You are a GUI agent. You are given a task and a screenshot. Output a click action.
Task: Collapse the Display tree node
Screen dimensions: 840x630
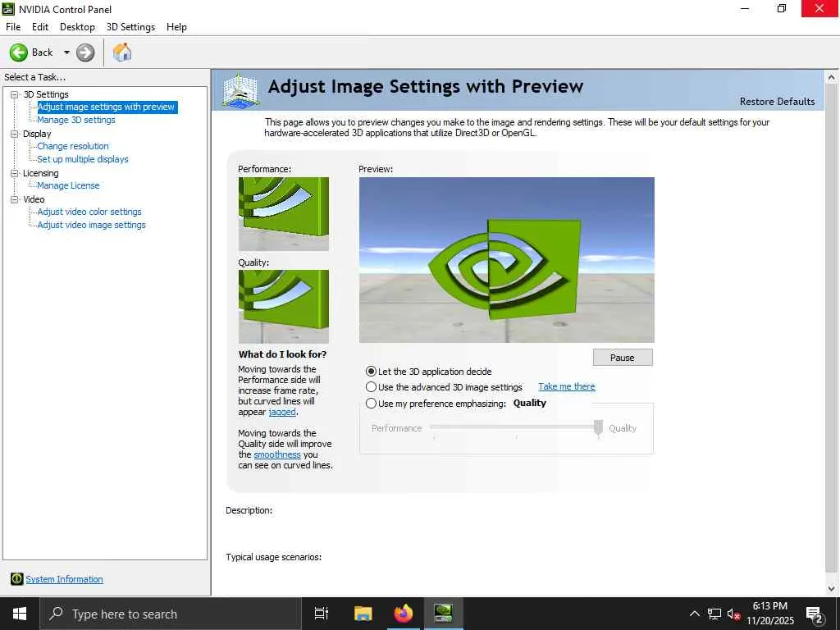[15, 134]
